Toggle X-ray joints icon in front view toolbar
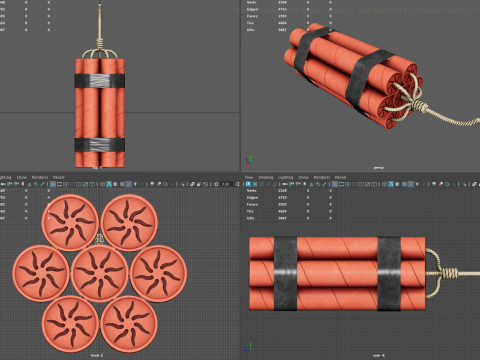Screen dimensions: 480x360 (x=206, y=184)
